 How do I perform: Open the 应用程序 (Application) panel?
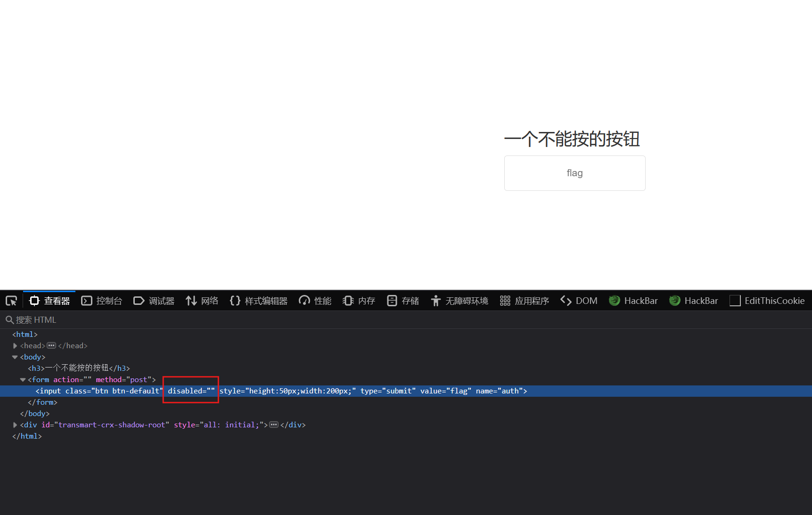pyautogui.click(x=524, y=301)
